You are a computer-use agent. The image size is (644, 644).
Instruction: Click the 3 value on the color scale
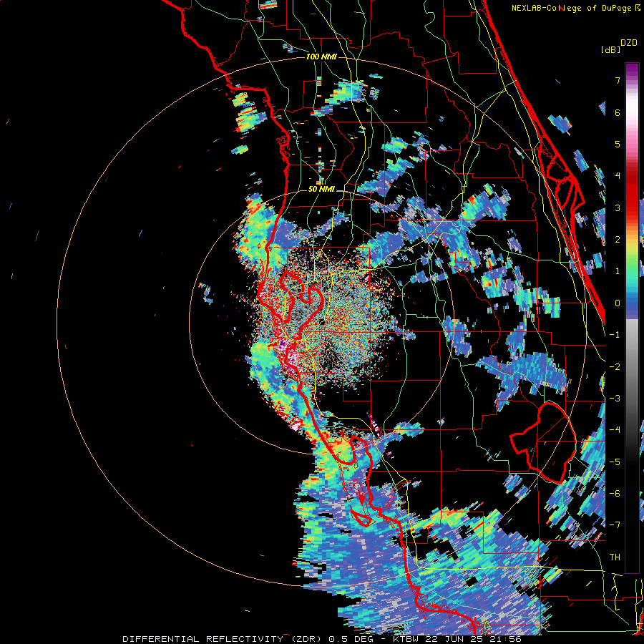point(618,208)
